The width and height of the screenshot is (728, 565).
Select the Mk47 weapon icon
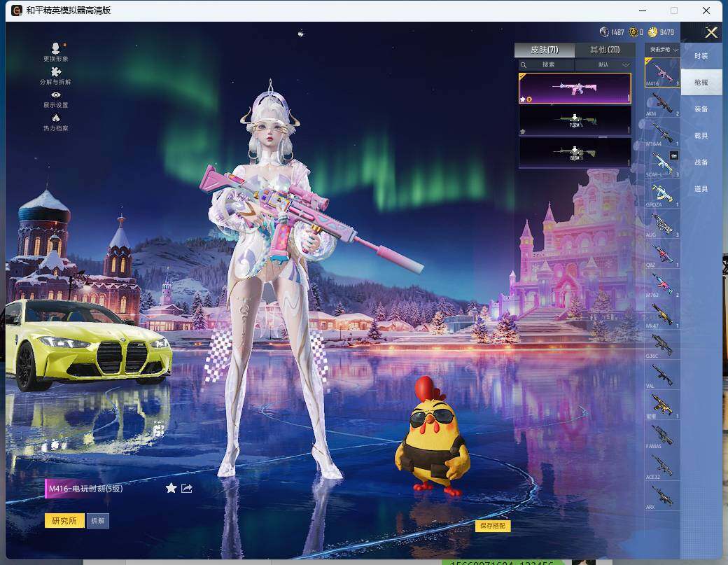click(662, 315)
